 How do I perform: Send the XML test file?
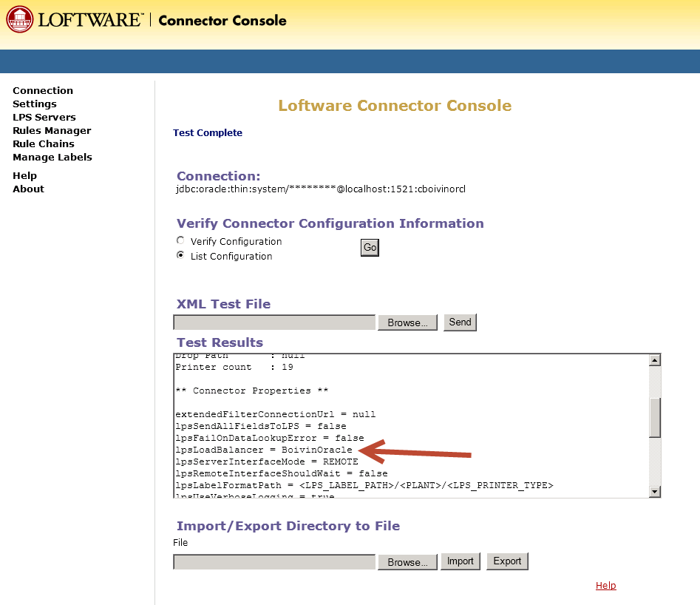click(460, 322)
